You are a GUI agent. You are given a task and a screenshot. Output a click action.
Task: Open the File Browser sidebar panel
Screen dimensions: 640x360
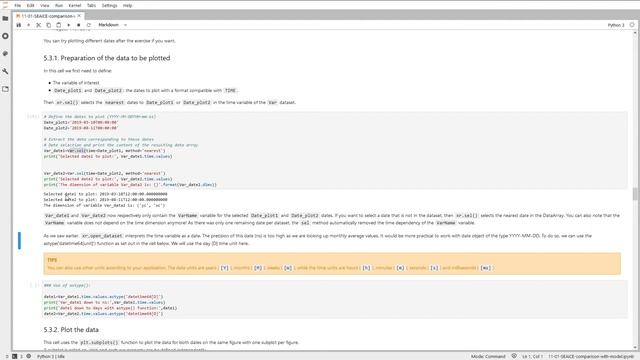pos(5,19)
